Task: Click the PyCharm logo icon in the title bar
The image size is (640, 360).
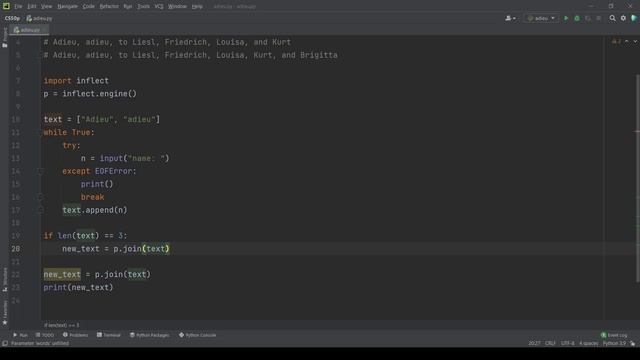Action: (x=6, y=6)
